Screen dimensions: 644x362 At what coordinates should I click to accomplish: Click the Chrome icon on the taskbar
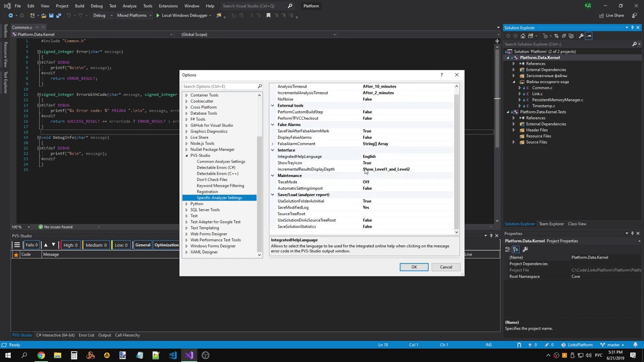[41, 355]
